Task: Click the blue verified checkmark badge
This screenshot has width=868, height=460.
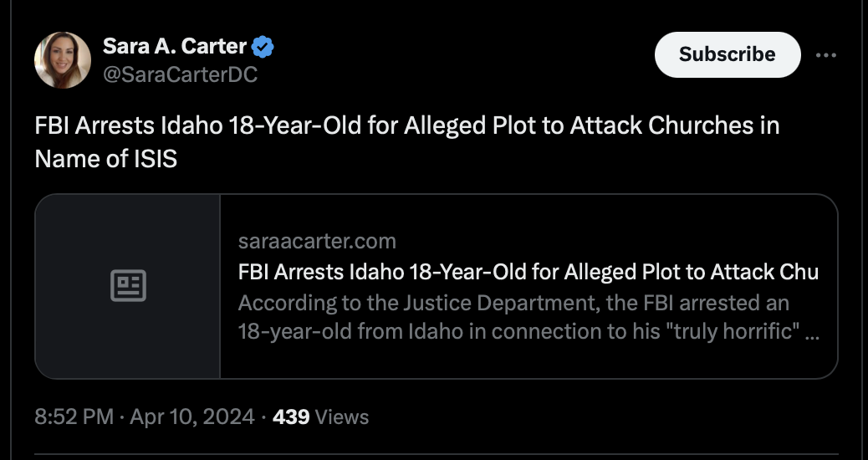Action: [263, 47]
